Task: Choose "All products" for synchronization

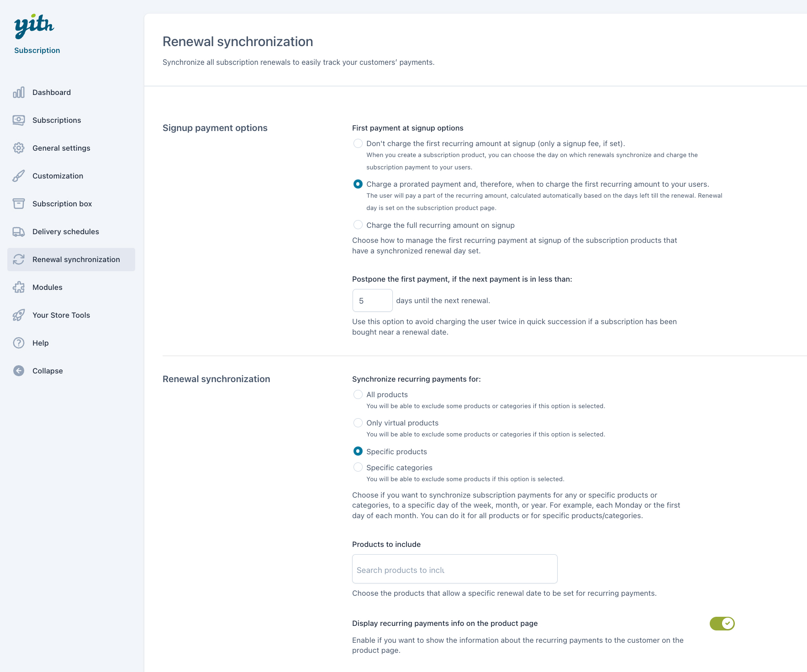Action: [x=358, y=395]
